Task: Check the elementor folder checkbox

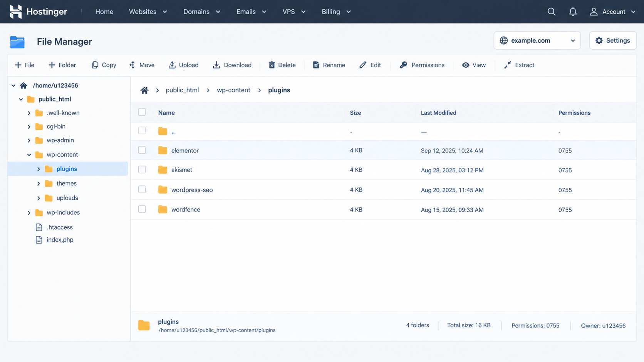Action: coord(142,150)
